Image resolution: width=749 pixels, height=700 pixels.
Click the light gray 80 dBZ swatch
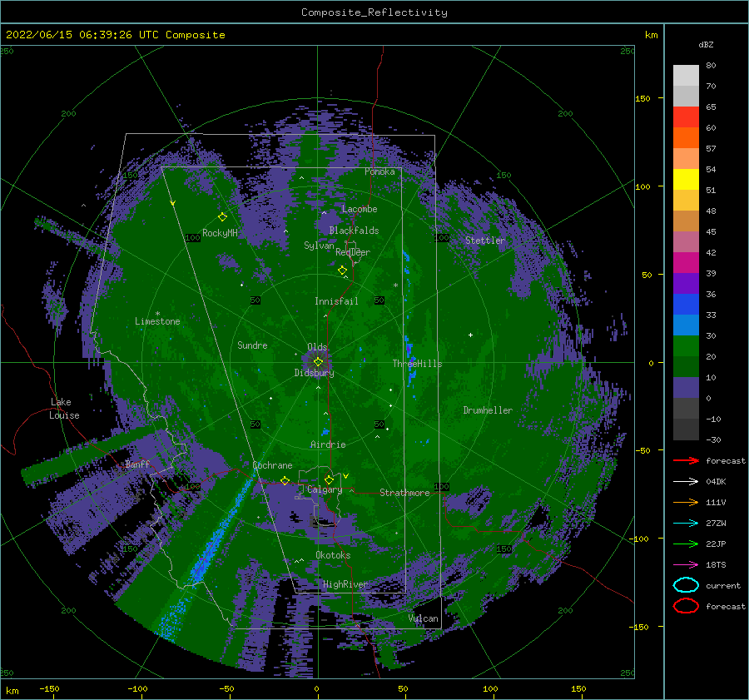pyautogui.click(x=686, y=75)
